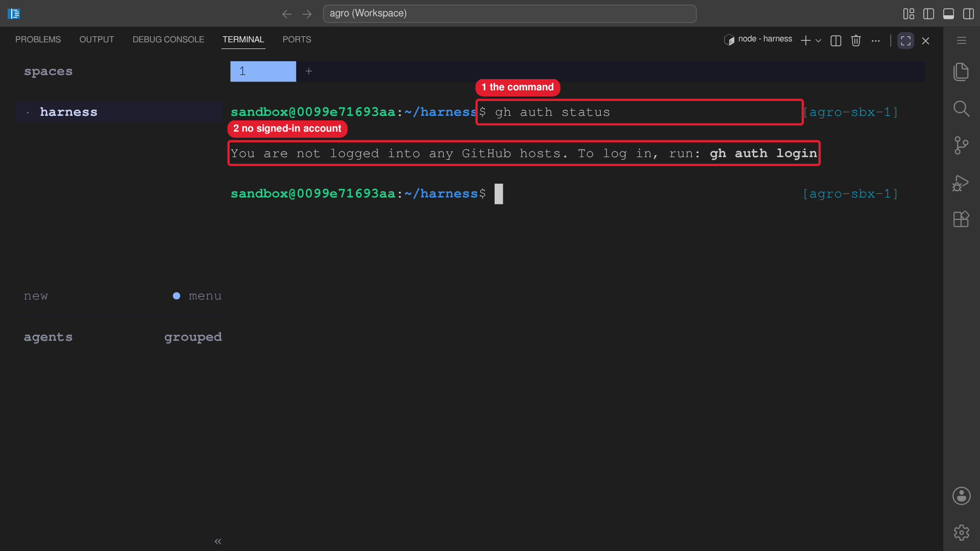Image resolution: width=980 pixels, height=551 pixels.
Task: Click the new button in sidebar
Action: click(36, 296)
